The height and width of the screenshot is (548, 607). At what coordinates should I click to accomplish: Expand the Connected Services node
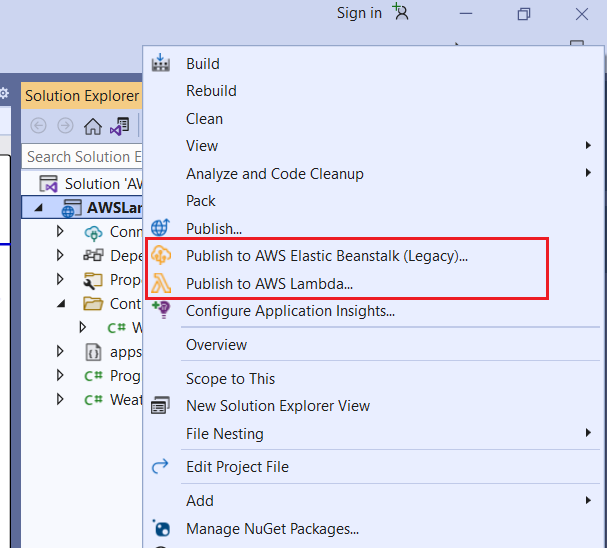click(60, 231)
